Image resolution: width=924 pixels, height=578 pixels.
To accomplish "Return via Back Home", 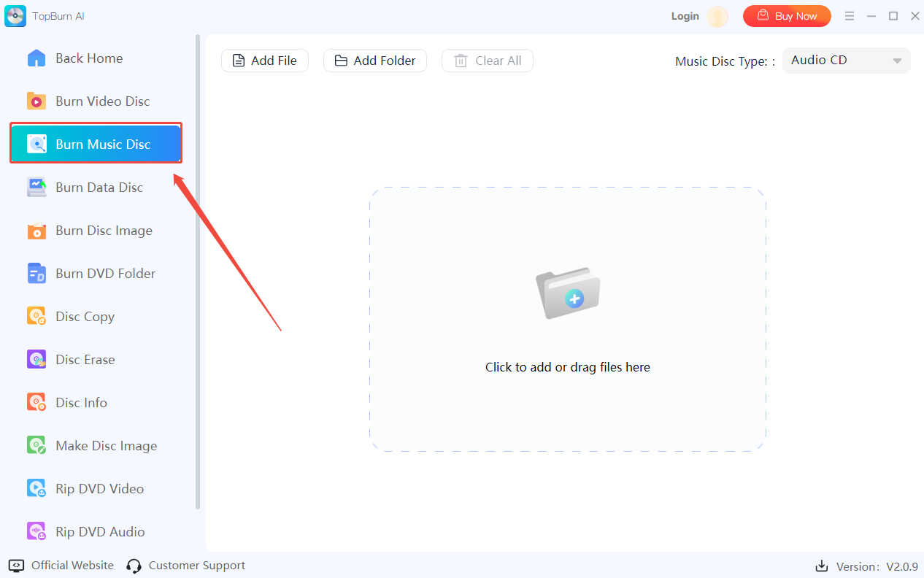I will point(88,58).
